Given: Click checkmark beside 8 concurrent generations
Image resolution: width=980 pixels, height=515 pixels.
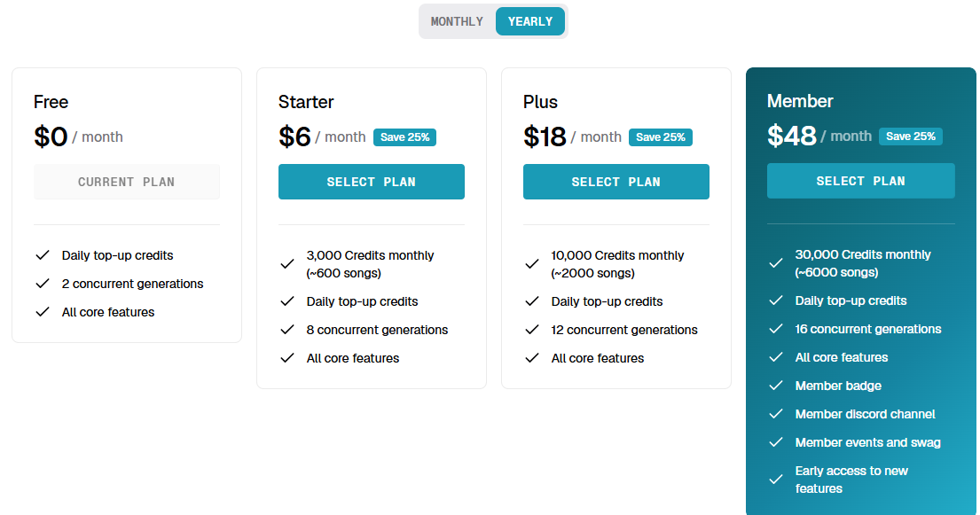Looking at the screenshot, I should click(286, 330).
